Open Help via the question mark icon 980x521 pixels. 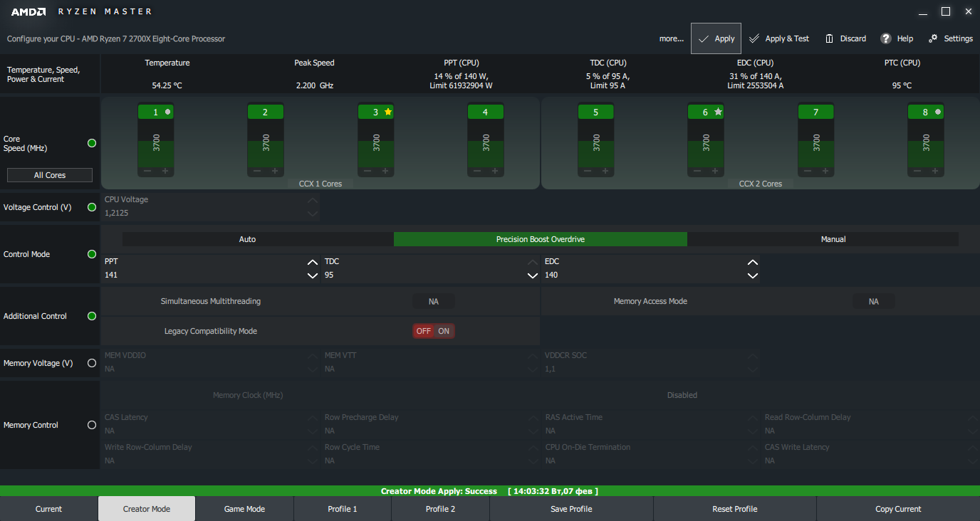(x=897, y=38)
